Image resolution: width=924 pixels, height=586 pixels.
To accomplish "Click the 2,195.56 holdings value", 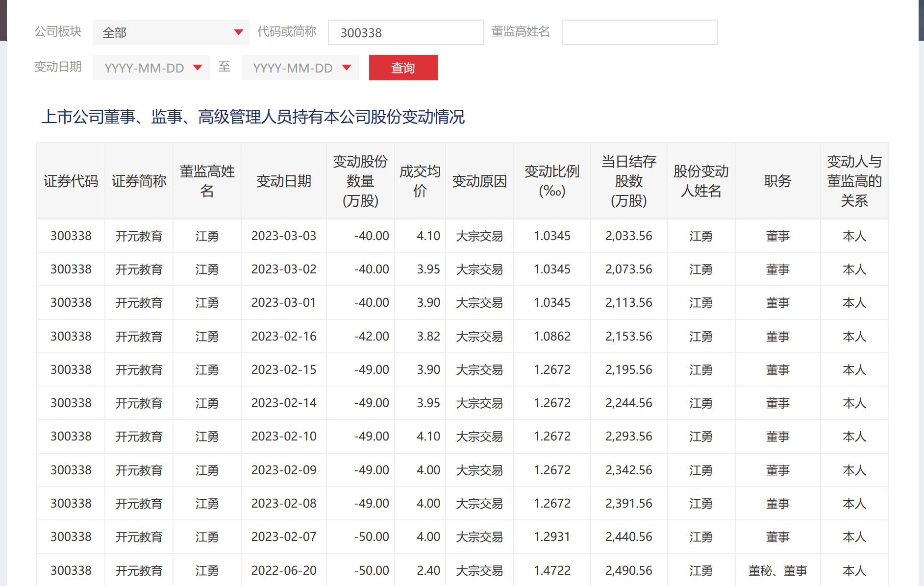I will point(629,369).
